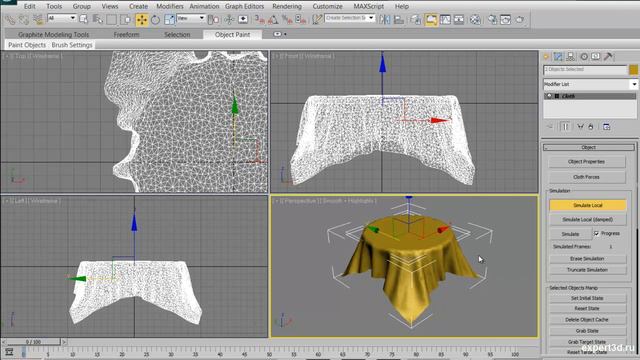Screen dimensions: 640x360
Task: Toggle the Graphite Modeling Tools ribbon icon
Action: tap(431, 19)
